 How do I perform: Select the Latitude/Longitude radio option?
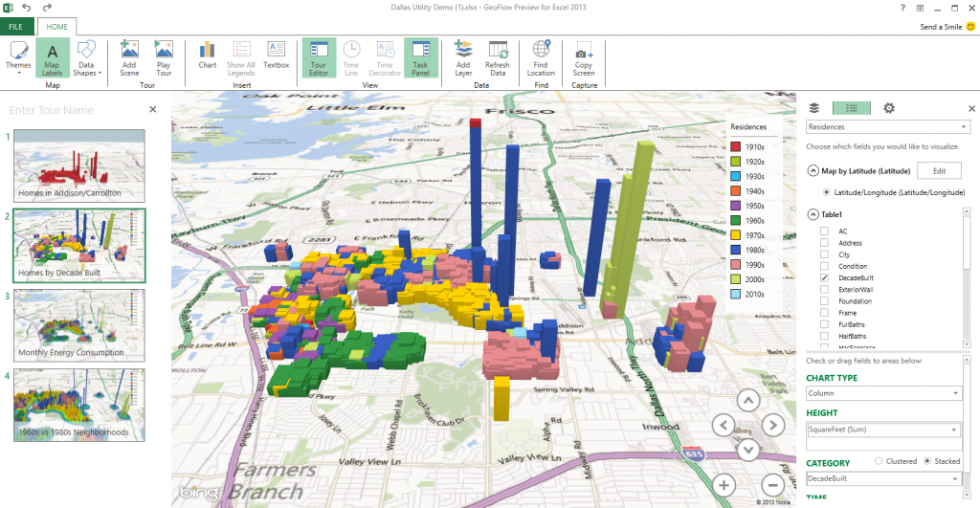click(x=826, y=192)
